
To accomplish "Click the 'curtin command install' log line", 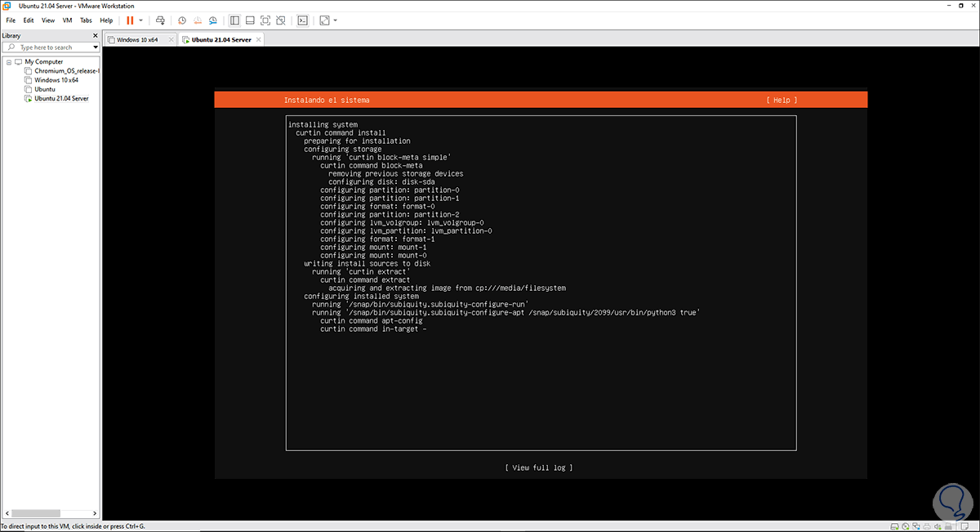I will point(341,132).
